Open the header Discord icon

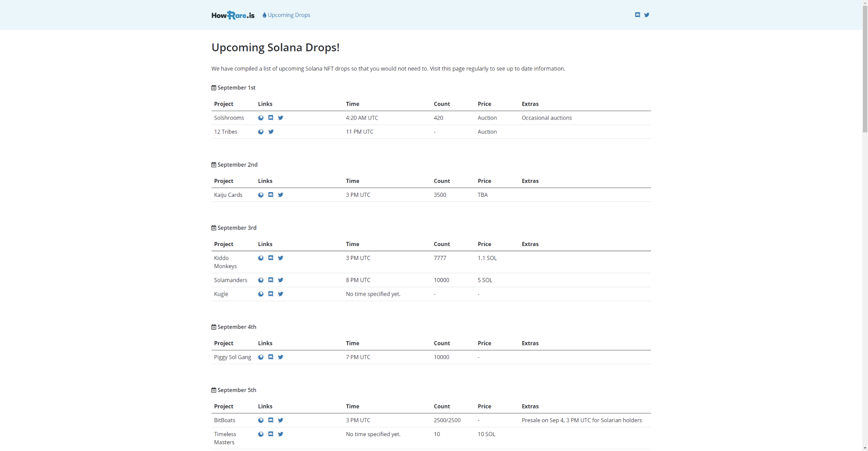pos(637,15)
